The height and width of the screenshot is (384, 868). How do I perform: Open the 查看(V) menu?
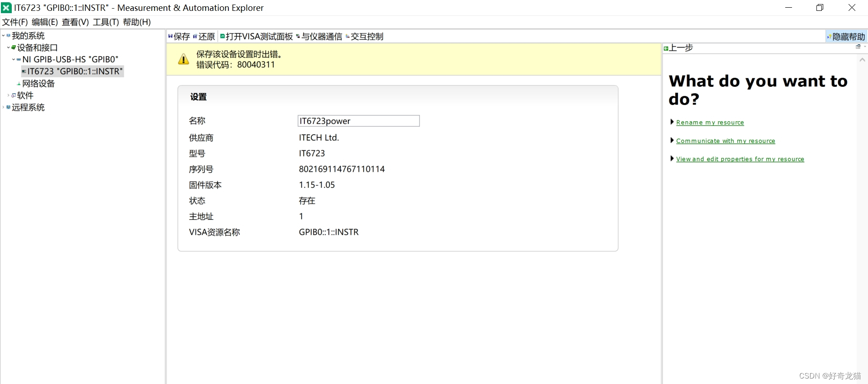[x=75, y=22]
